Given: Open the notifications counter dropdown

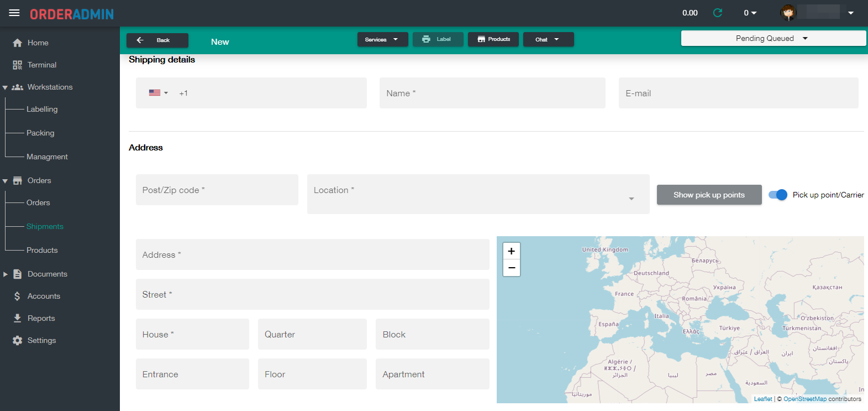Looking at the screenshot, I should [750, 13].
